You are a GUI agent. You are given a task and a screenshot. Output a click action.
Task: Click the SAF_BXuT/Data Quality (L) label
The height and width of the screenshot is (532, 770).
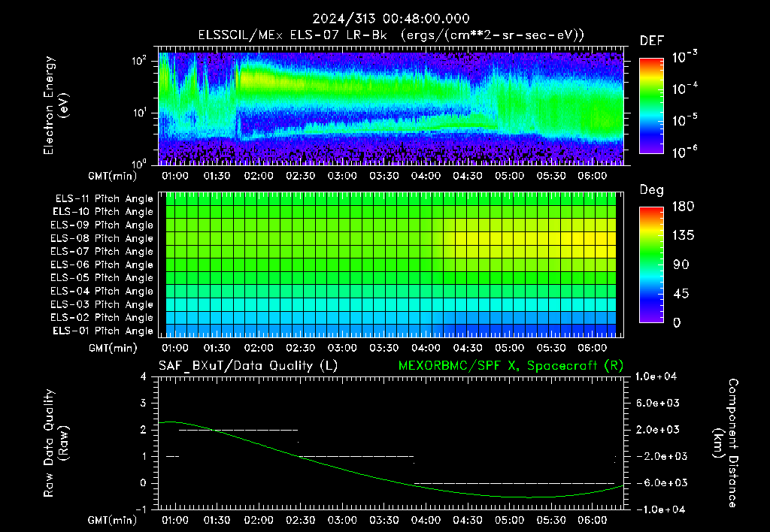pyautogui.click(x=248, y=366)
